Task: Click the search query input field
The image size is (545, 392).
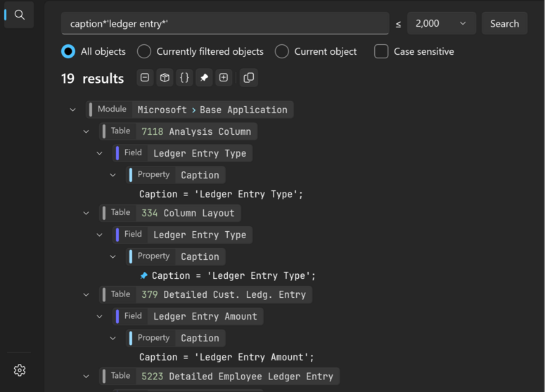Action: pyautogui.click(x=225, y=23)
